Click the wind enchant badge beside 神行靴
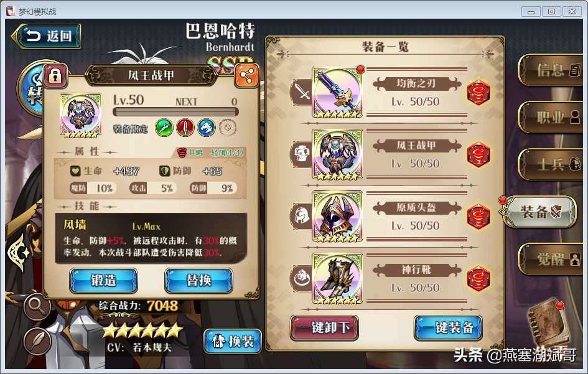Image resolution: width=588 pixels, height=374 pixels. pos(478,278)
